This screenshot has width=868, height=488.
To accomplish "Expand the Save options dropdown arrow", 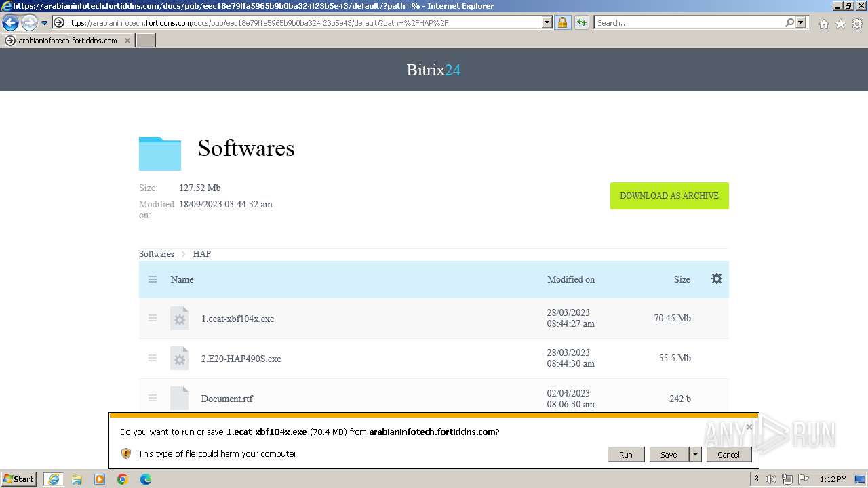I will [695, 454].
